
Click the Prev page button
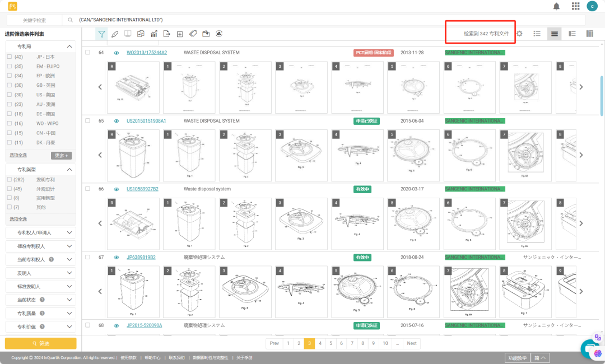coord(274,343)
